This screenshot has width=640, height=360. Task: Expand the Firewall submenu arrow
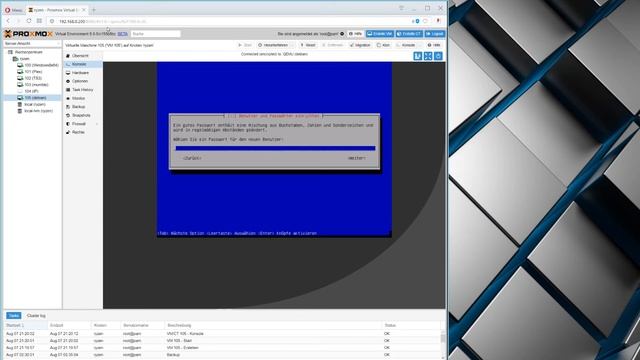[97, 124]
